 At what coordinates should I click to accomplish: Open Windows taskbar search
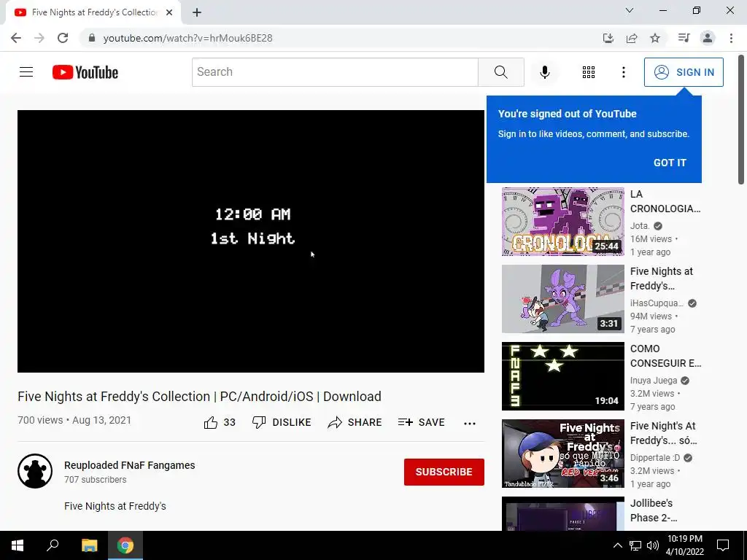[x=53, y=545]
